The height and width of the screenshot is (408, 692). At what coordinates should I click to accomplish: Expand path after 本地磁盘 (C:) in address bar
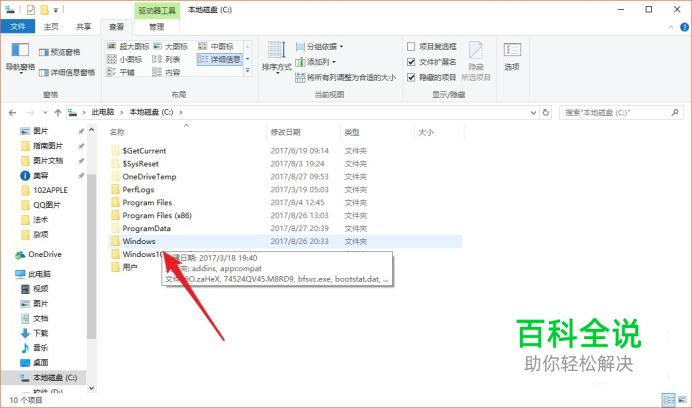coord(181,113)
